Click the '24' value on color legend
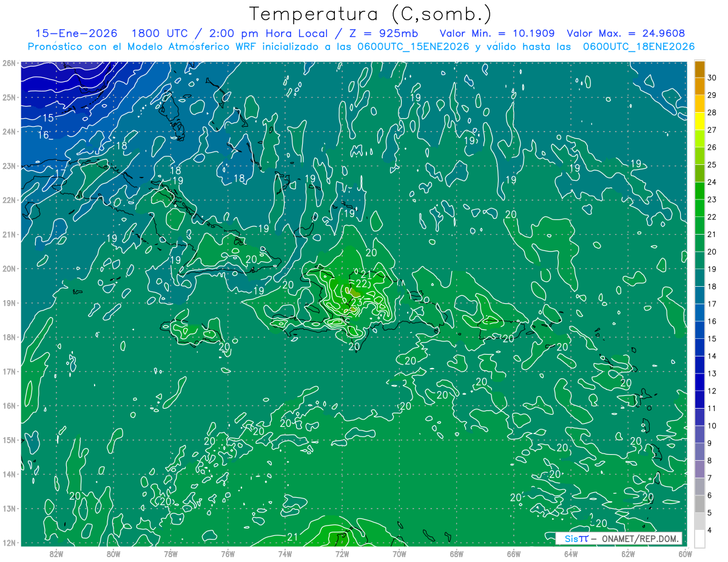 click(x=712, y=182)
